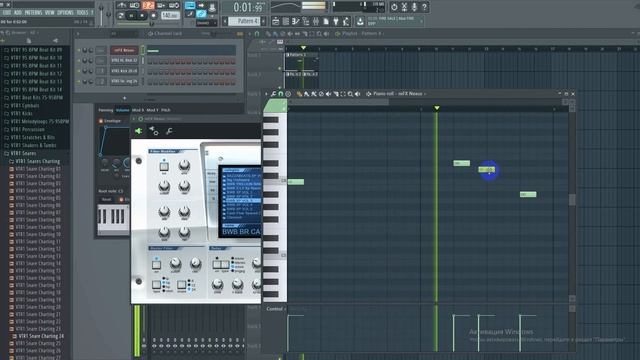Start playback with the play button

tap(131, 16)
